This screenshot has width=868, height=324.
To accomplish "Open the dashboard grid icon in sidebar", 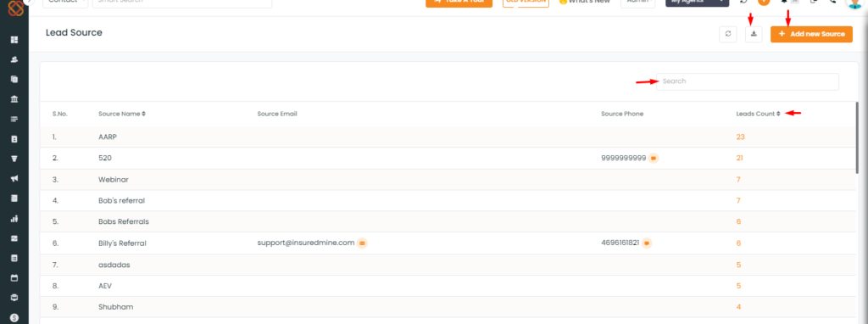I will click(14, 40).
